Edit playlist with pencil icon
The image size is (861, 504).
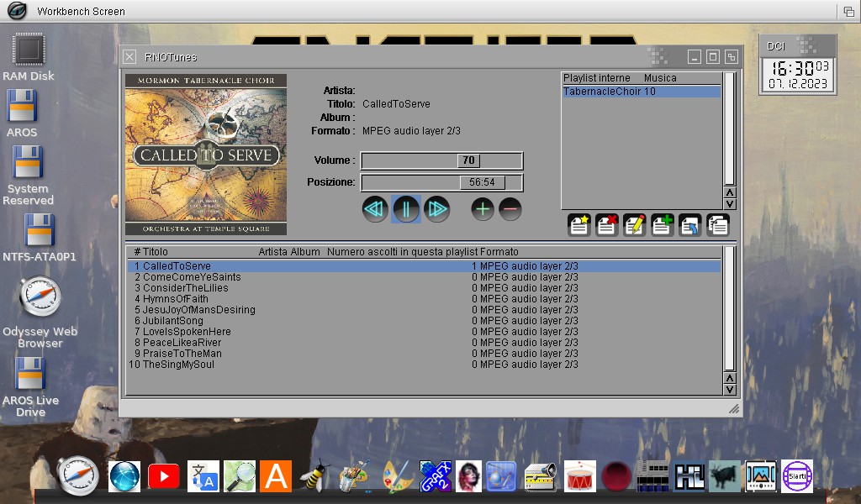[635, 224]
